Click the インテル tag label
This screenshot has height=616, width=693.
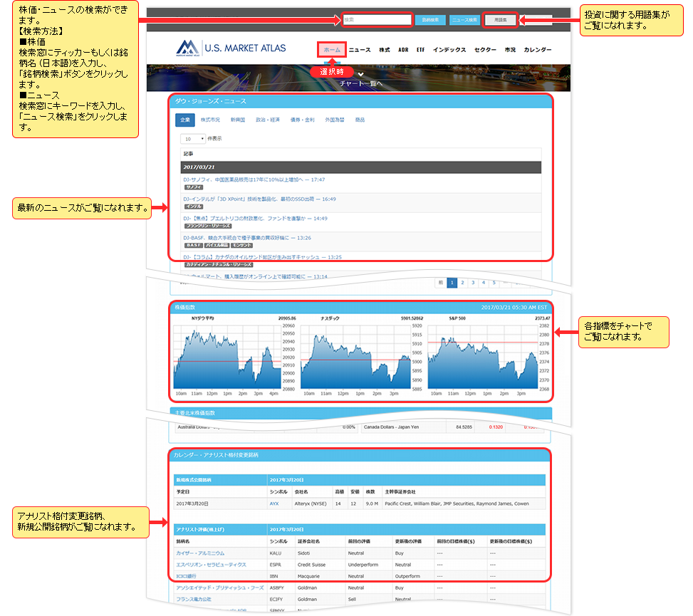194,207
